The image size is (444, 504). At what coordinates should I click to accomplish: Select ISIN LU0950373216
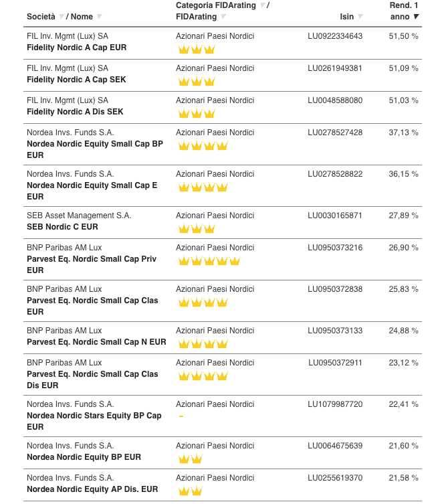(335, 248)
